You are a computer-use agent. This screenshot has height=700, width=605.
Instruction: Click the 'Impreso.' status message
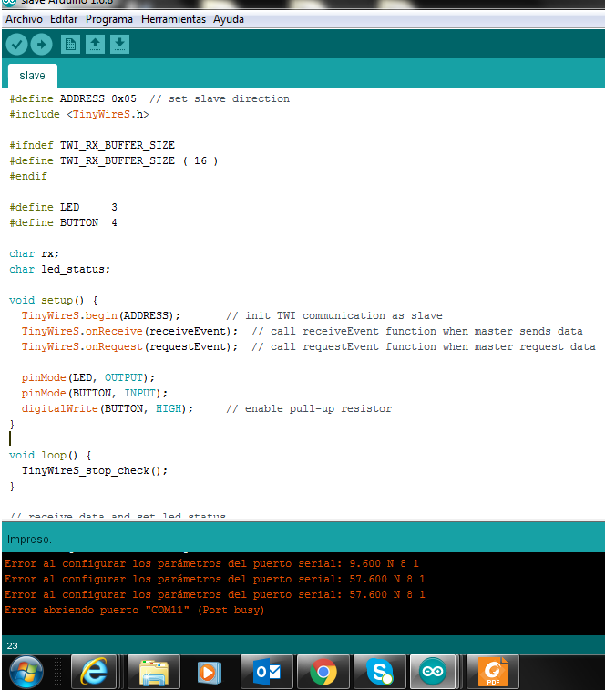[x=29, y=540]
